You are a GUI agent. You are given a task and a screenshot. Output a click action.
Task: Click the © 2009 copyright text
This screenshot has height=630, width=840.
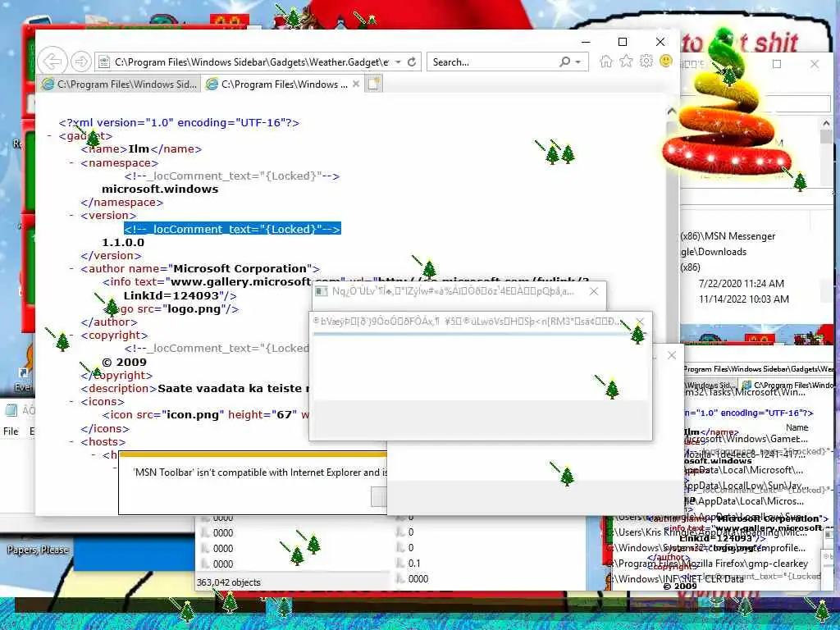(125, 362)
